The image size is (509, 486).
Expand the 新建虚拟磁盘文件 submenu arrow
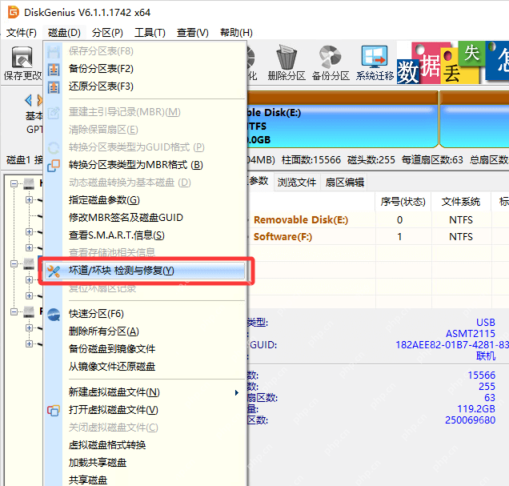[236, 393]
